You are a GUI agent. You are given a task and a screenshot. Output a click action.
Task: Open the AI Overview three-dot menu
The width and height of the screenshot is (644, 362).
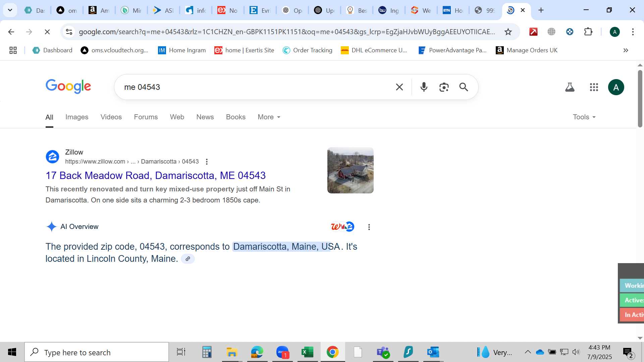tap(369, 227)
